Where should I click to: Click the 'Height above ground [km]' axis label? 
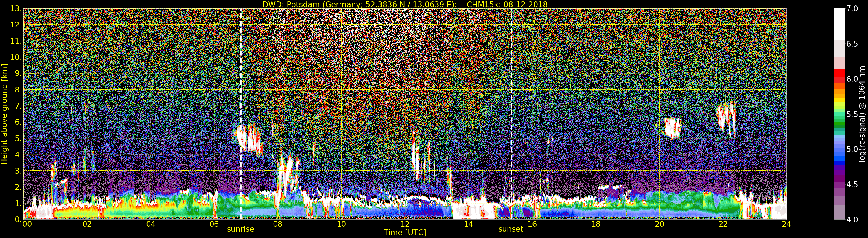tap(4, 114)
